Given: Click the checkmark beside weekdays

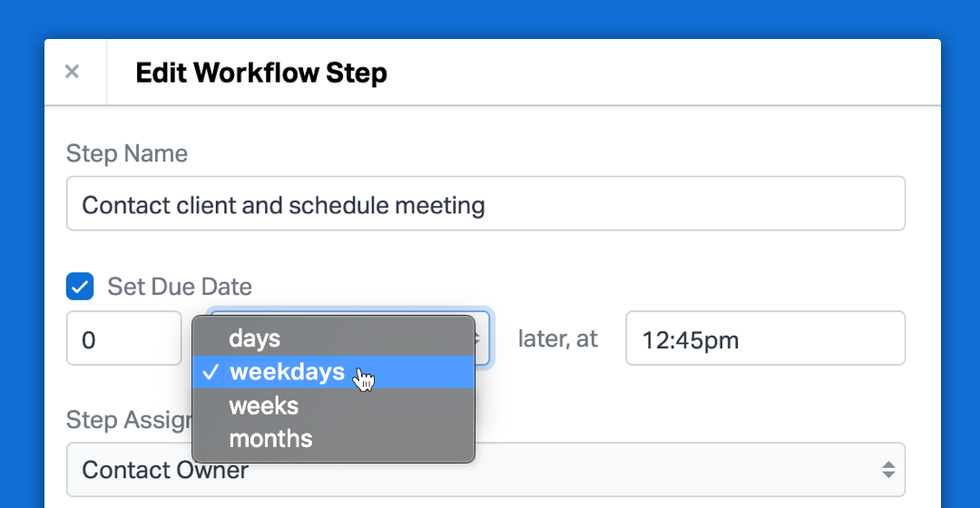Looking at the screenshot, I should (x=211, y=372).
